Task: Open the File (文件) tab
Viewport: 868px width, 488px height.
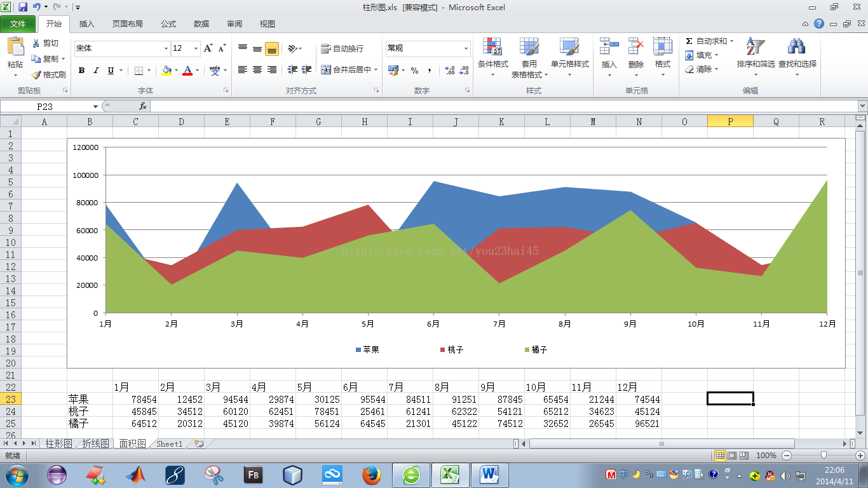Action: (x=18, y=24)
